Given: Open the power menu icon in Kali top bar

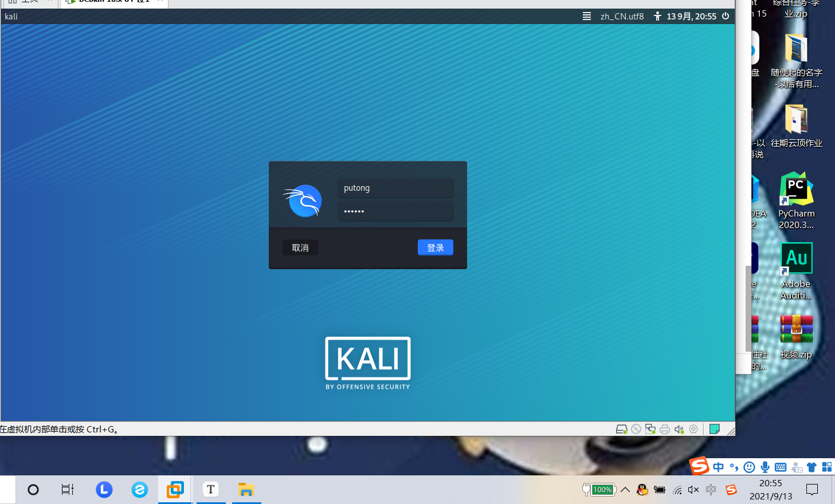Looking at the screenshot, I should (x=726, y=16).
